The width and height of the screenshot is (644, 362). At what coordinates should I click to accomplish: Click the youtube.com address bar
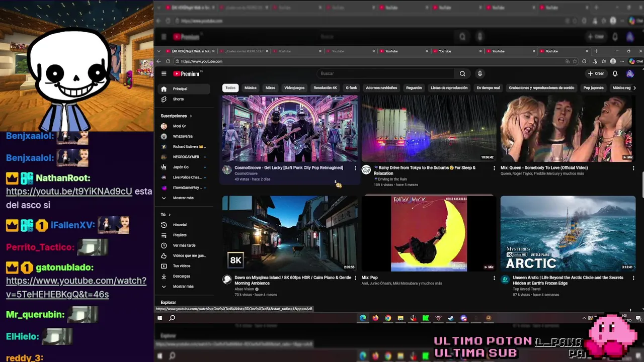pyautogui.click(x=370, y=61)
